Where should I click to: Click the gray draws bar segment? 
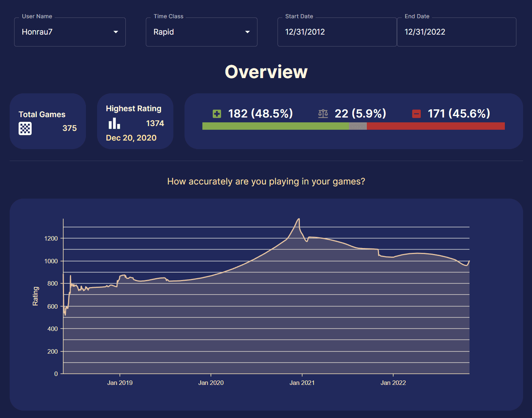point(358,126)
